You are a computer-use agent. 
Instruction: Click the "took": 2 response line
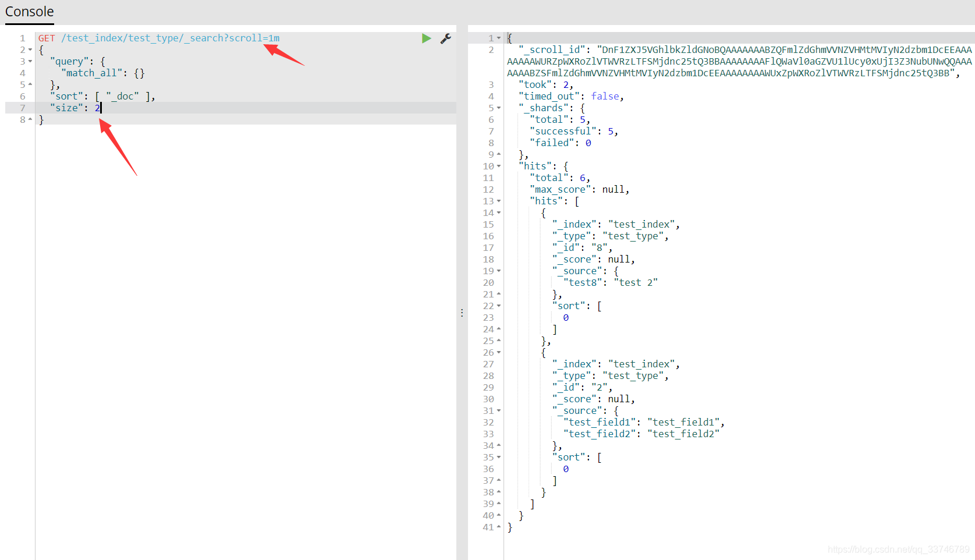tap(546, 85)
